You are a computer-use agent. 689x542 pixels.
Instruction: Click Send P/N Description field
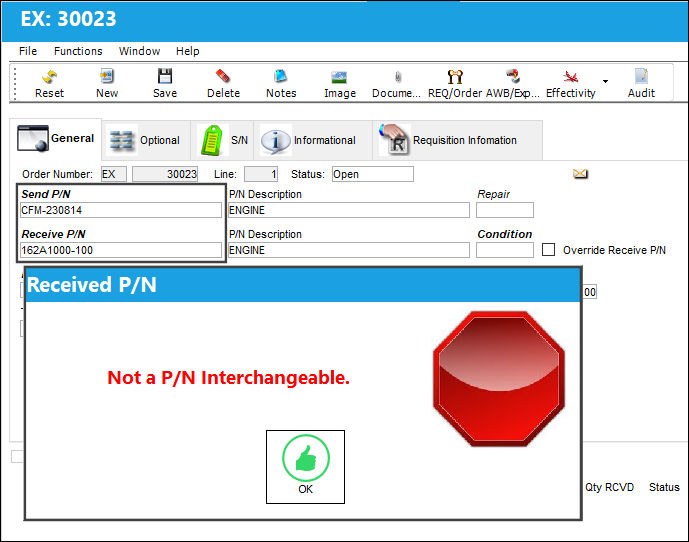(348, 210)
